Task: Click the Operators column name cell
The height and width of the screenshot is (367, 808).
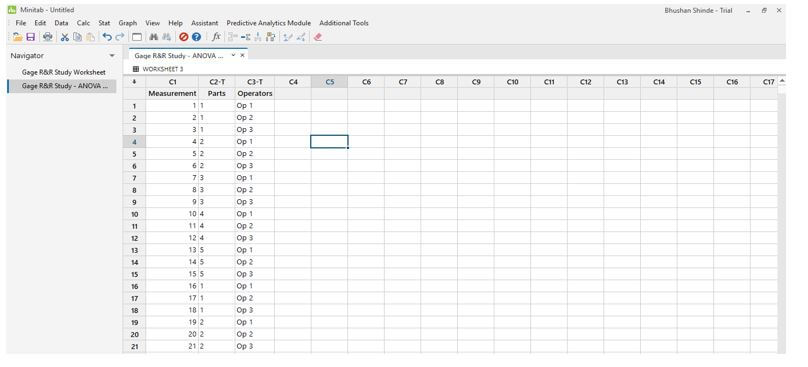Action: pos(255,94)
